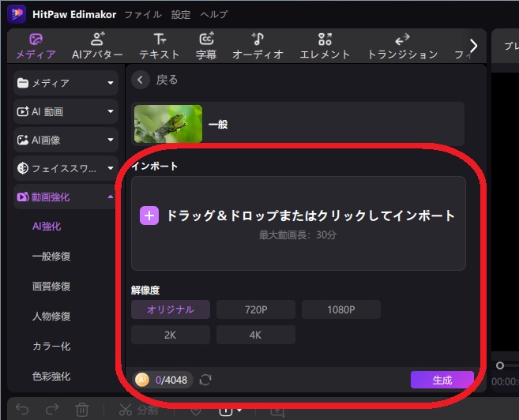The height and width of the screenshot is (420, 519).
Task: Click the preview playhead slider handle
Action: click(x=500, y=366)
